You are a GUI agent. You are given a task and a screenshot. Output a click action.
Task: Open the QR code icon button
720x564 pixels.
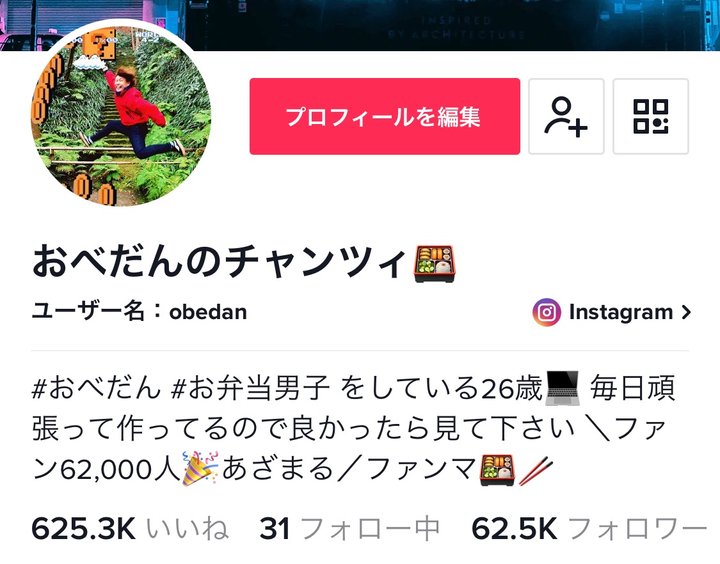651,116
